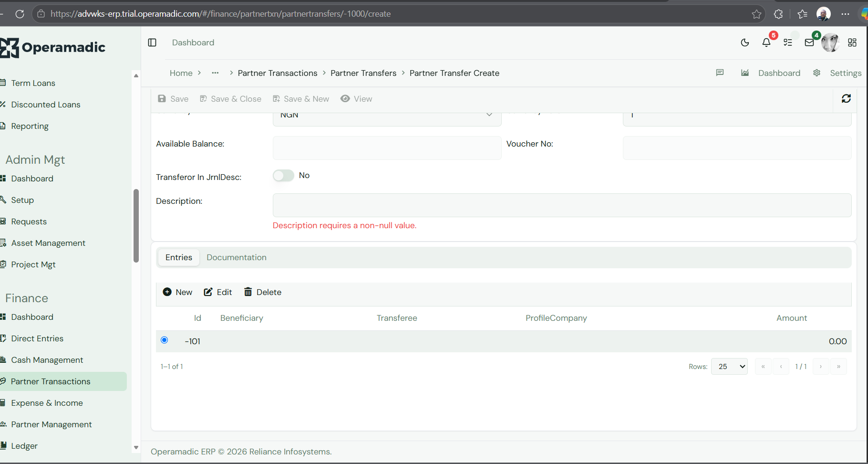Open user profile avatar in app header
The width and height of the screenshot is (868, 464).
[x=830, y=42]
